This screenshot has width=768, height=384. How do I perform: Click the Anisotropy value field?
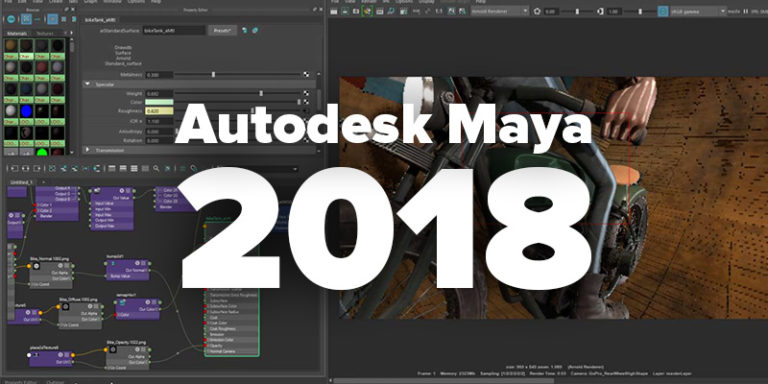159,131
